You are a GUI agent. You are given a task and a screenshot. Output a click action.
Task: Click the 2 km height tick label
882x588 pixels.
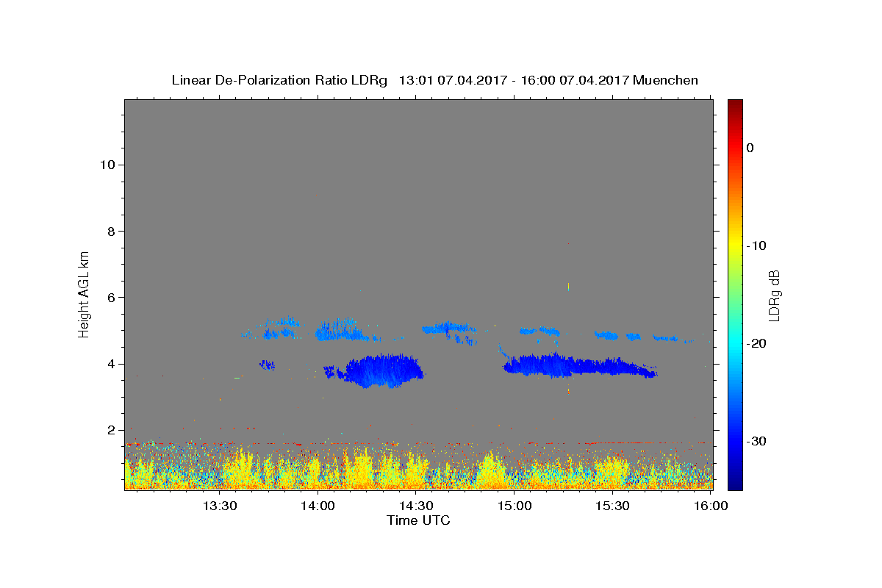(x=112, y=430)
